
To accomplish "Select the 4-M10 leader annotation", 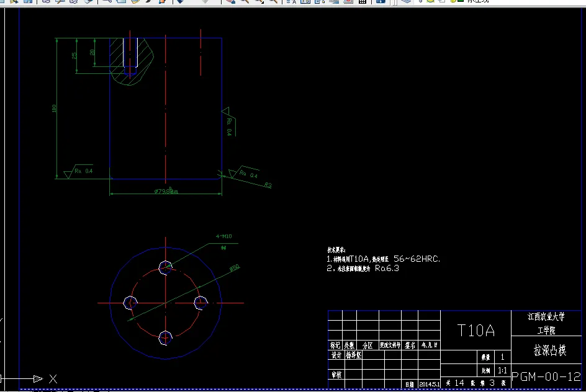I will pos(224,236).
